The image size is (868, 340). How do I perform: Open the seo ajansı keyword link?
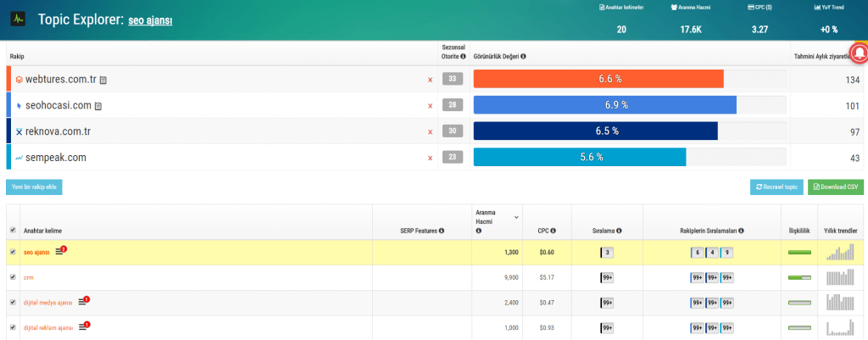click(37, 253)
